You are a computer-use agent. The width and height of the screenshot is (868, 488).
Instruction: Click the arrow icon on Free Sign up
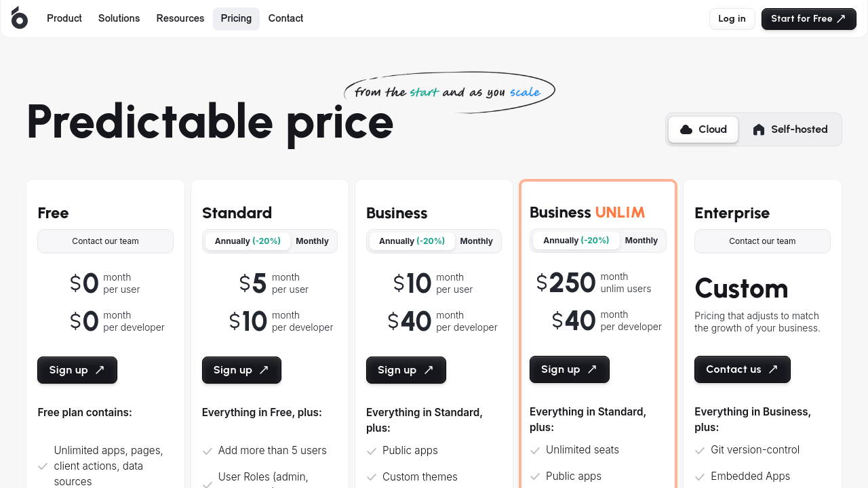[100, 370]
